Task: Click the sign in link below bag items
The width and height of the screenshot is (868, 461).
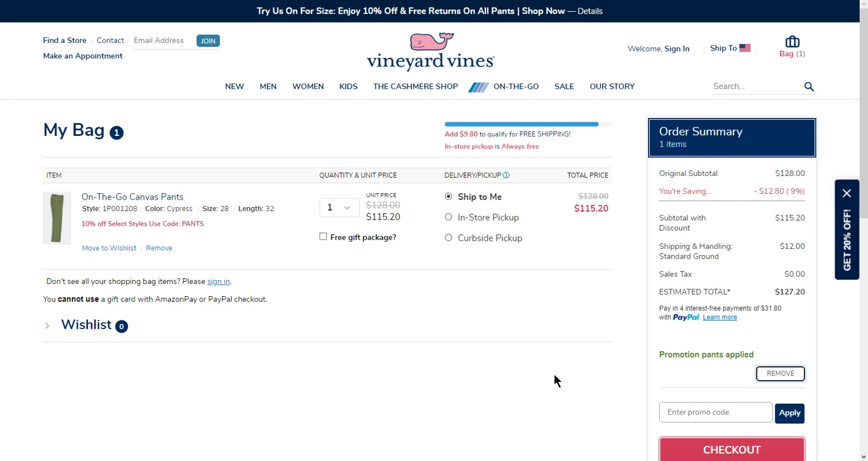Action: click(x=219, y=282)
